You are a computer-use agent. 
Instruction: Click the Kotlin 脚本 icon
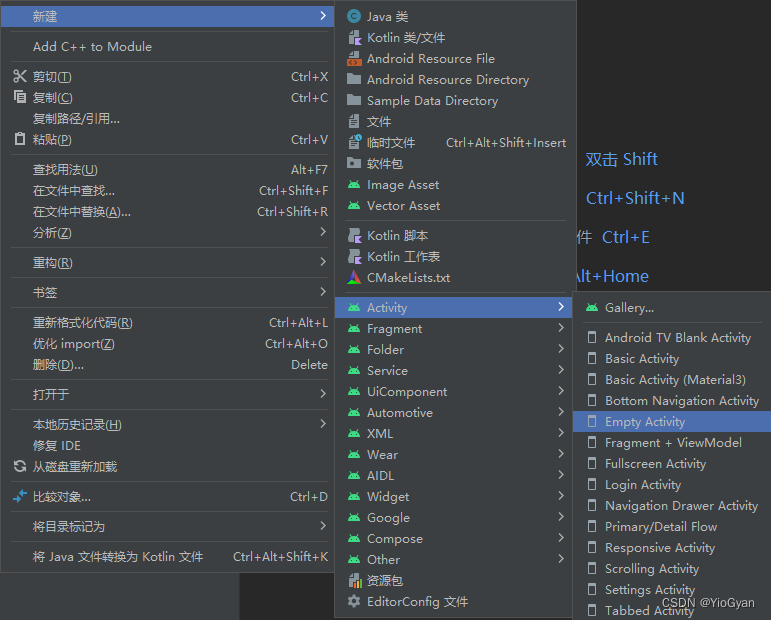tap(354, 236)
